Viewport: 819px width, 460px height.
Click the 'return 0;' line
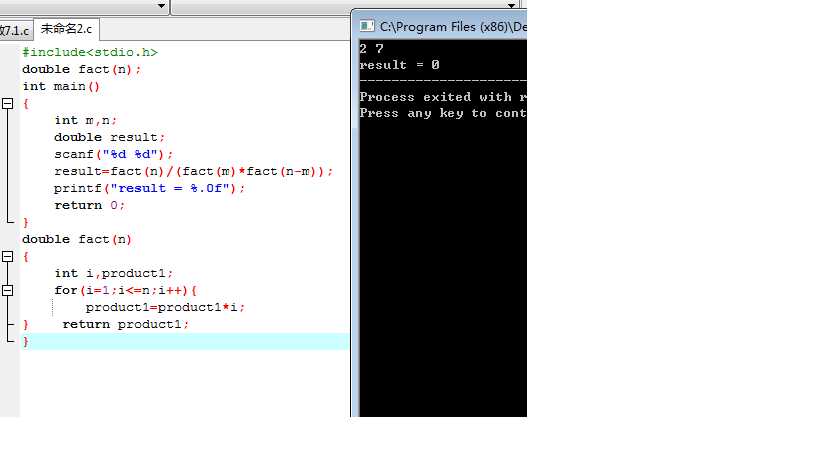pos(90,205)
